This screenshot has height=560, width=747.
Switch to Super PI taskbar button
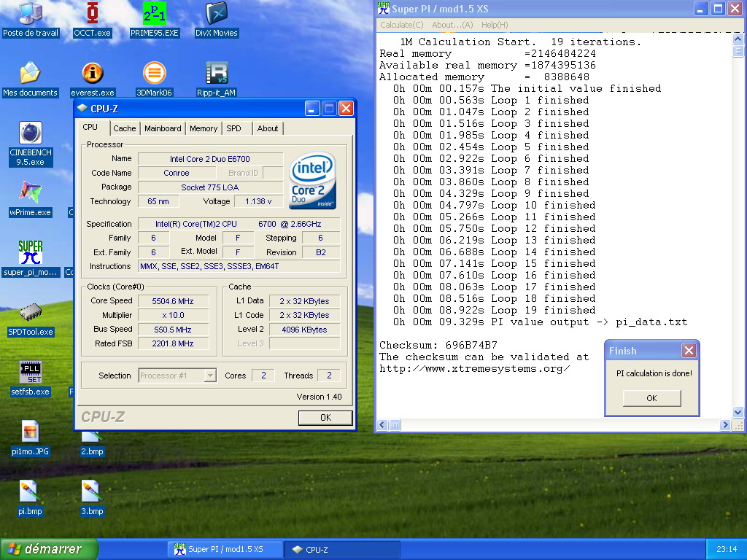pos(225,549)
